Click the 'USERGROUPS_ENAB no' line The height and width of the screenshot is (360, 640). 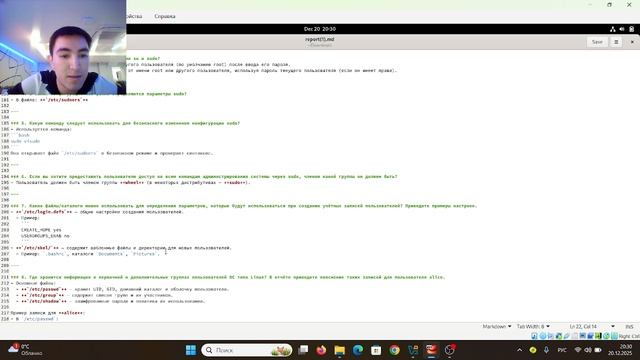[x=45, y=236]
